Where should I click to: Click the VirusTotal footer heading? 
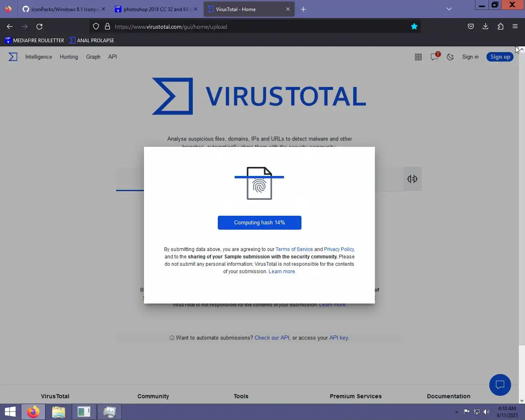point(55,396)
